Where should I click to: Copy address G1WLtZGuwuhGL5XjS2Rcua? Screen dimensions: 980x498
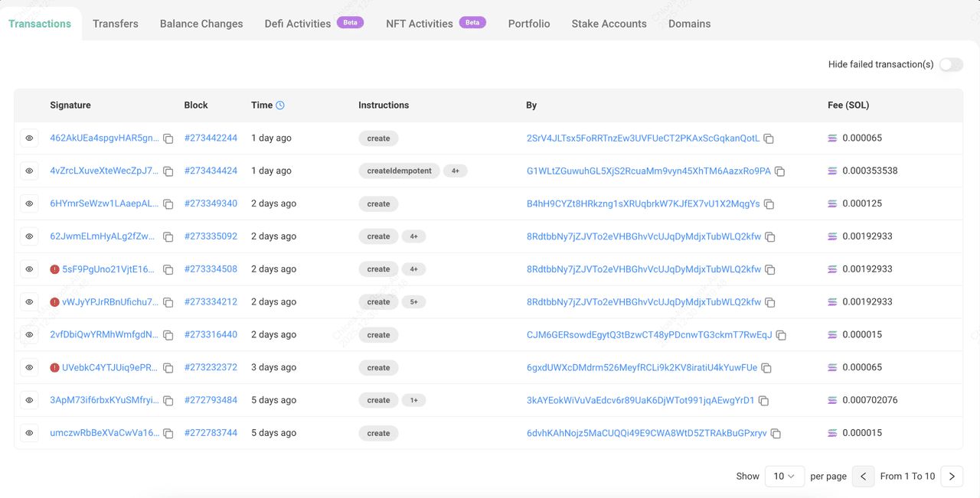point(779,171)
